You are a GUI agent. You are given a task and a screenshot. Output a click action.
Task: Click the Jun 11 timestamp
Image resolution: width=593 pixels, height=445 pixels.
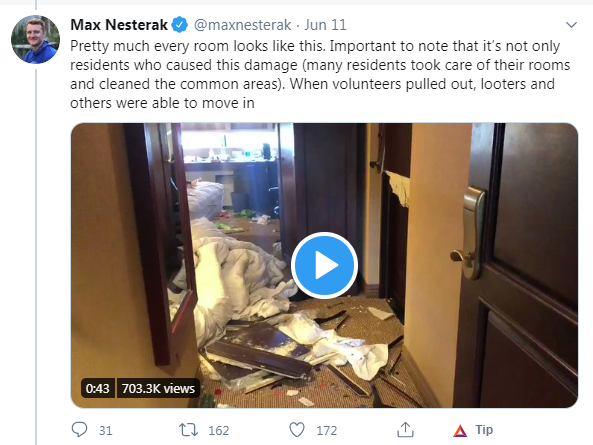click(x=325, y=25)
